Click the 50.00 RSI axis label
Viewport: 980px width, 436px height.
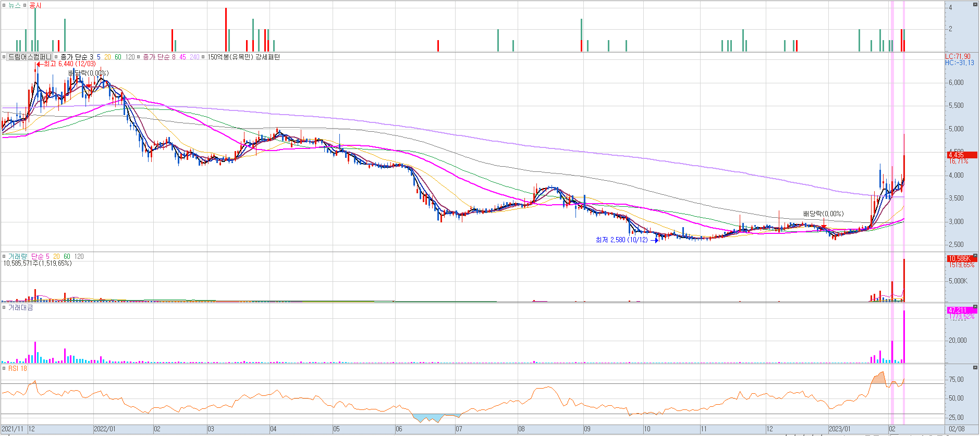pos(956,398)
